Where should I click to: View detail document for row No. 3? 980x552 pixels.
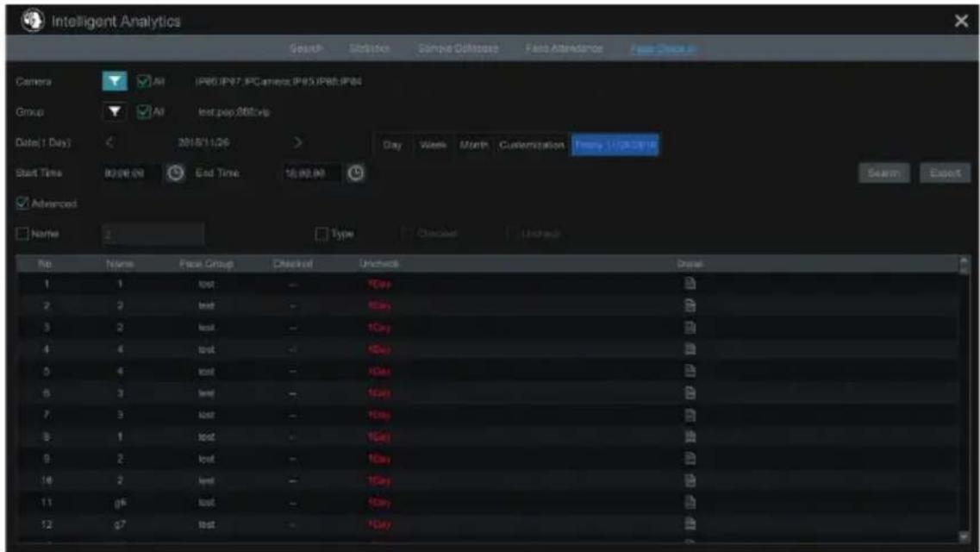[690, 328]
